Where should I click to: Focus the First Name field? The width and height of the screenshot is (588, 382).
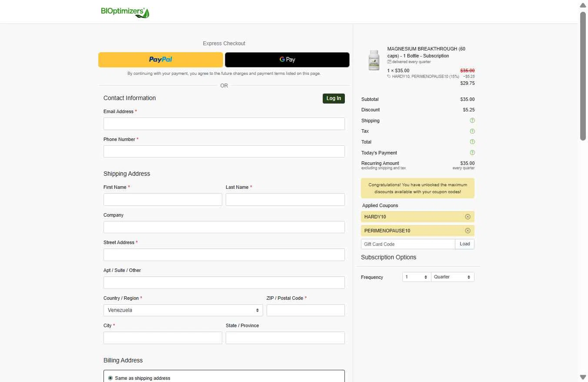click(163, 199)
